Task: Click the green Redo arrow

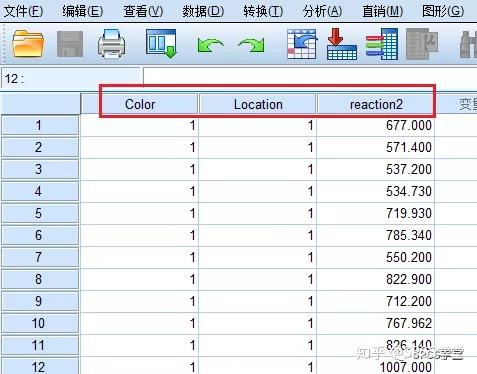Action: 252,45
